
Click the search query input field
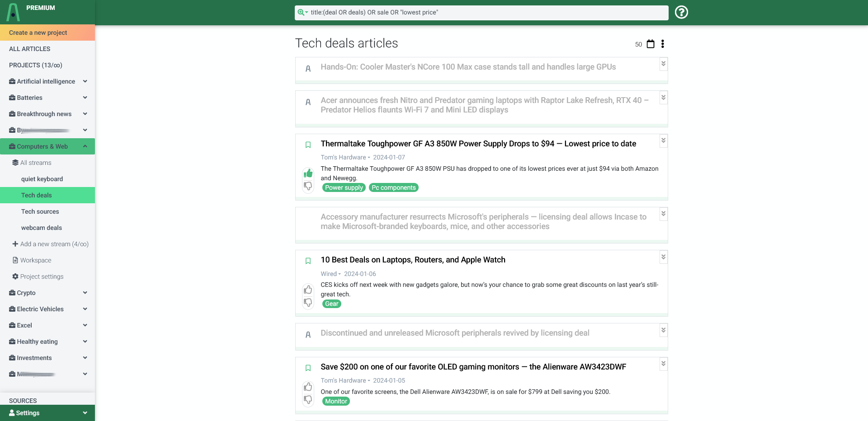point(487,13)
